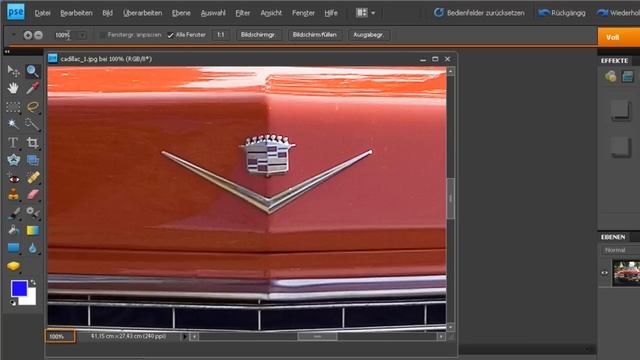Open the Ansicht menu
640x360 pixels.
tap(271, 13)
